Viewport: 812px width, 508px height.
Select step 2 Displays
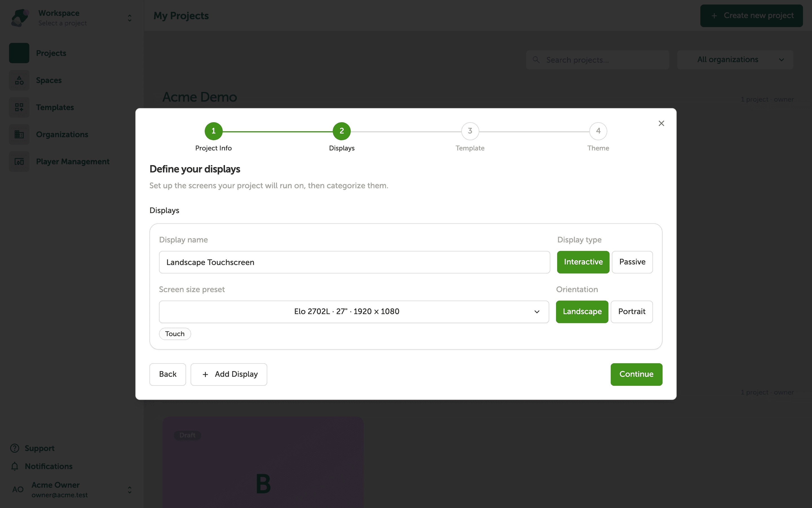pyautogui.click(x=342, y=131)
